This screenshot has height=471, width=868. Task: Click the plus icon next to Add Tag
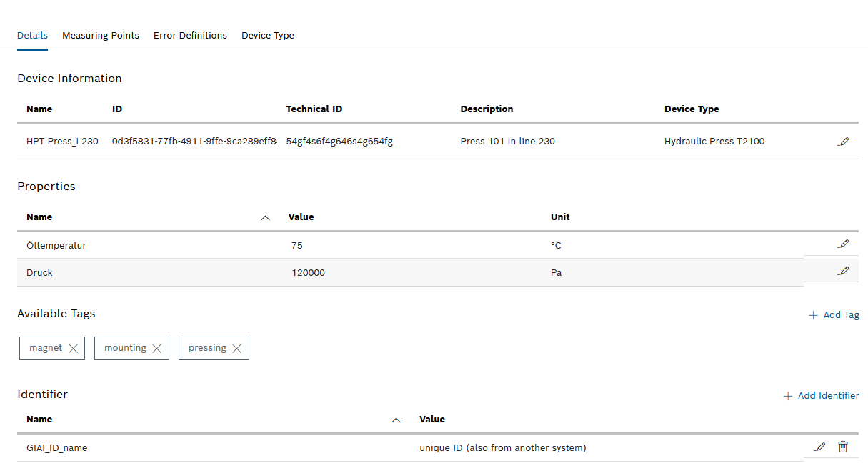click(x=814, y=314)
